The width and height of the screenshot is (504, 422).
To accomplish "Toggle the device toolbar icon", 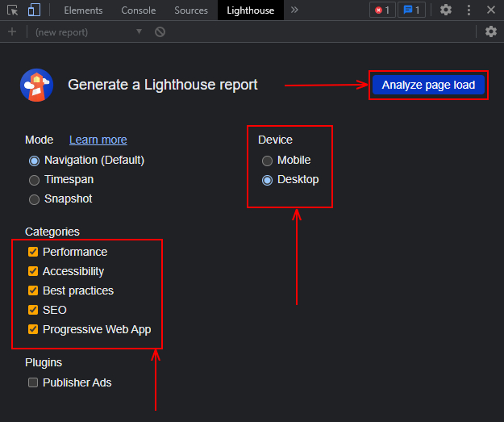I will point(34,10).
